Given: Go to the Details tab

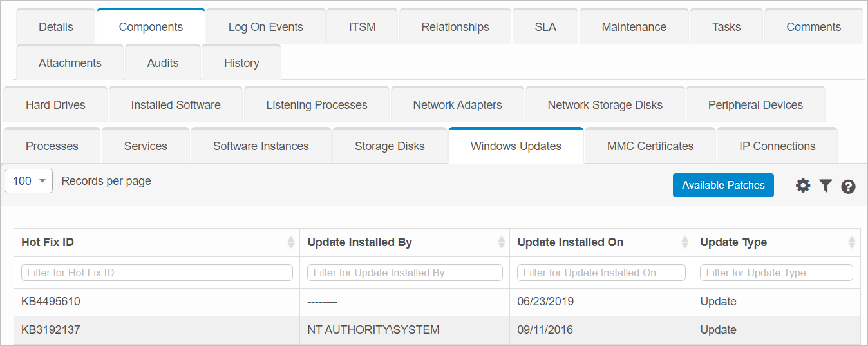Looking at the screenshot, I should [x=56, y=27].
